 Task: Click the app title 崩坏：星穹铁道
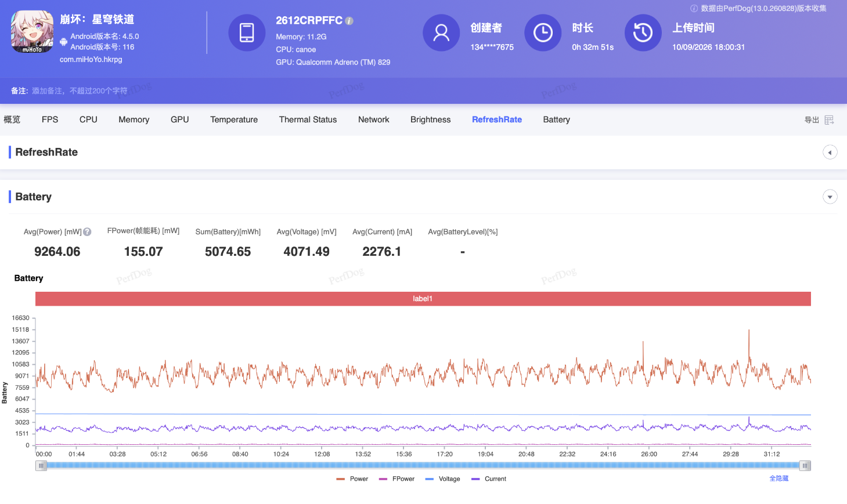click(x=97, y=19)
